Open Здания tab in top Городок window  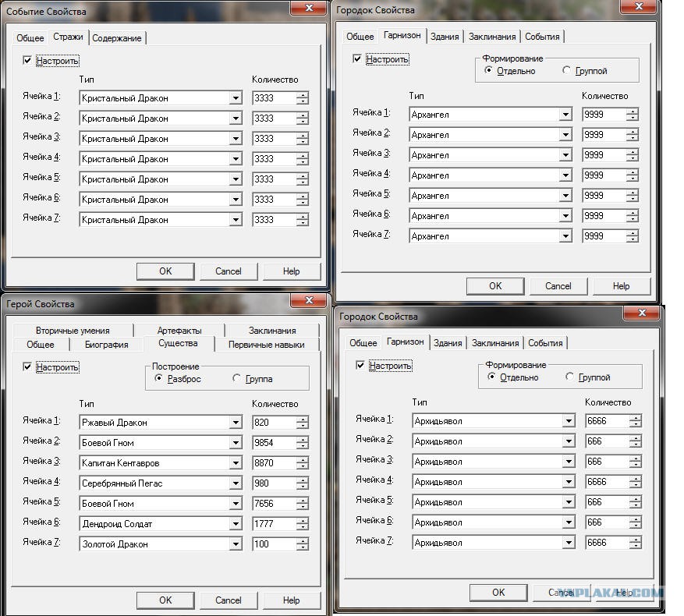click(x=445, y=37)
